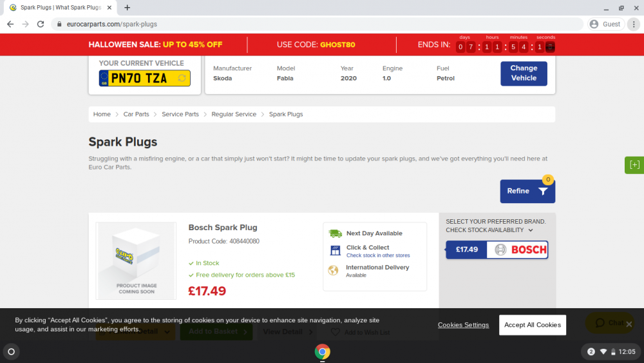The height and width of the screenshot is (363, 644).
Task: Click the browser forward arrow
Action: tap(26, 25)
